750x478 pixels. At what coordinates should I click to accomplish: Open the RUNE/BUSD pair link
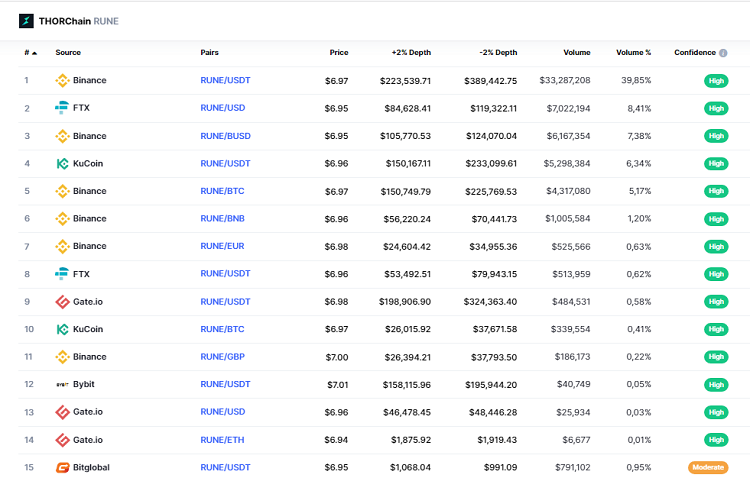tap(225, 136)
